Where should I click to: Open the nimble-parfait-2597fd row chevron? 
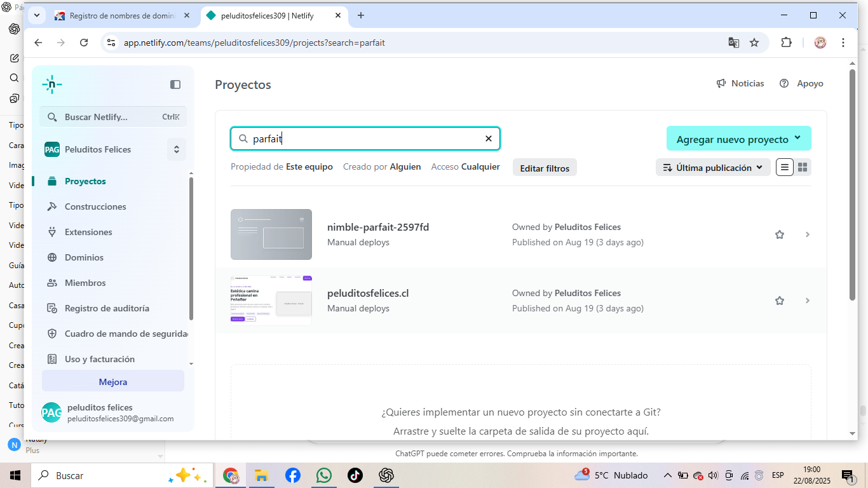(x=808, y=234)
